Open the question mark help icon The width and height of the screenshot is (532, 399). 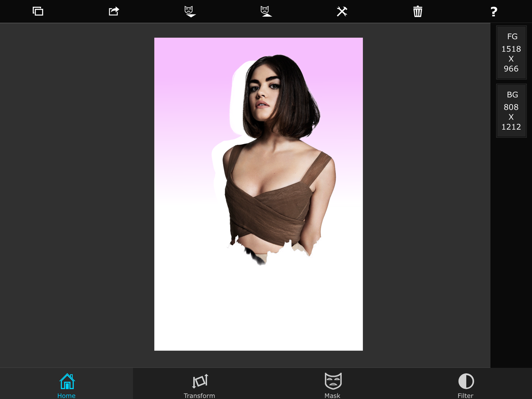[x=493, y=12]
